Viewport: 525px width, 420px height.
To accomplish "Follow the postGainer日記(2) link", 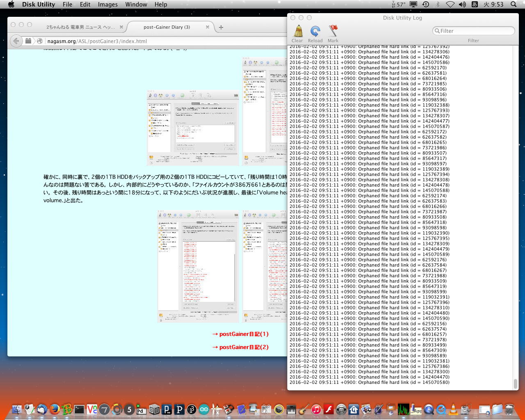I will pos(240,347).
